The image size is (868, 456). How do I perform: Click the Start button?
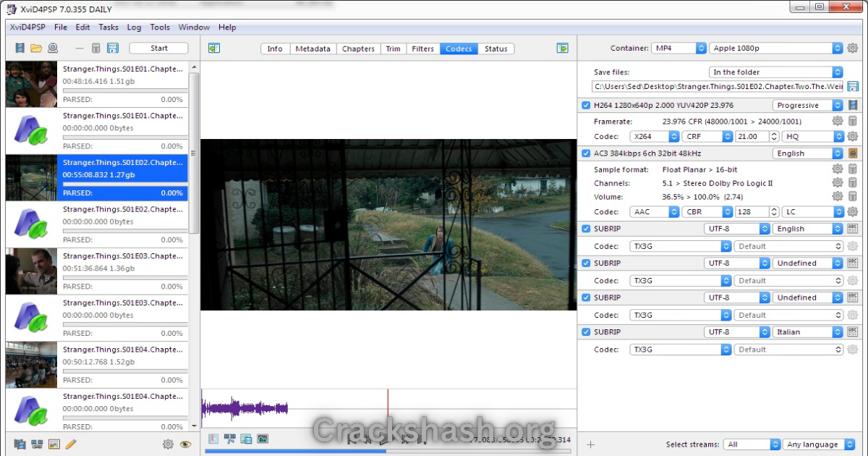pos(159,48)
